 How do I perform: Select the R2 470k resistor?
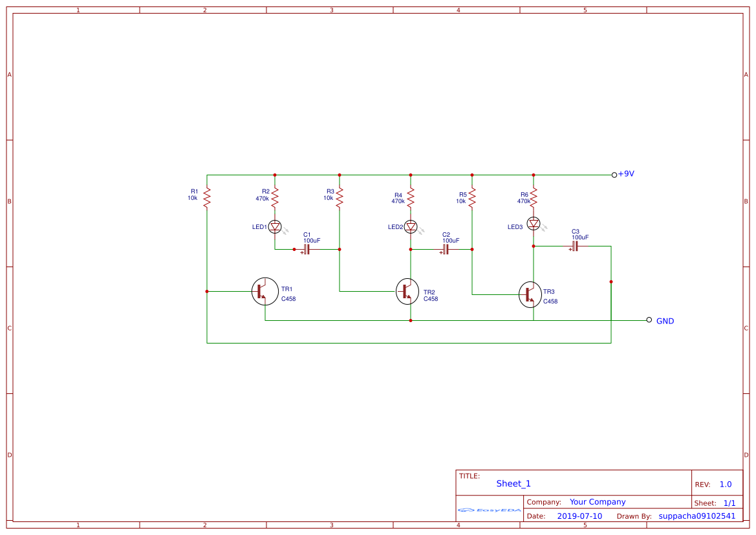[x=275, y=197]
